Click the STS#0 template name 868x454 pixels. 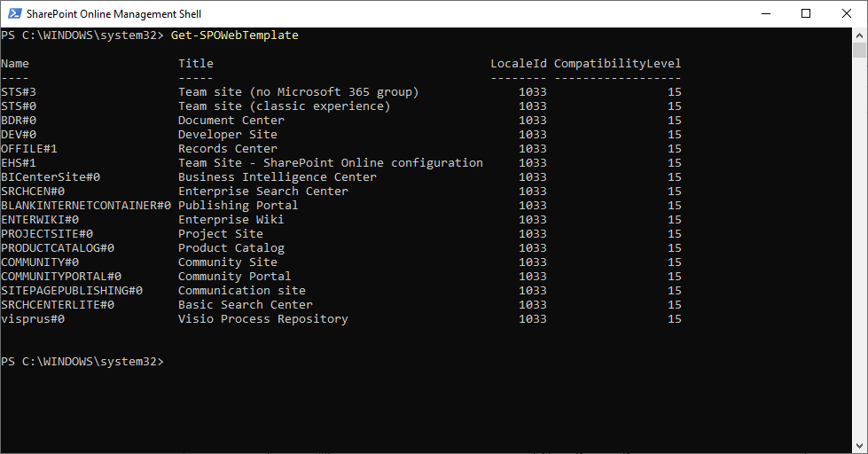[19, 106]
